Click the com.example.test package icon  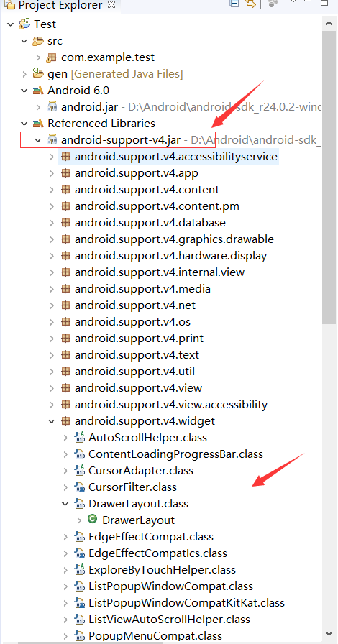52,57
